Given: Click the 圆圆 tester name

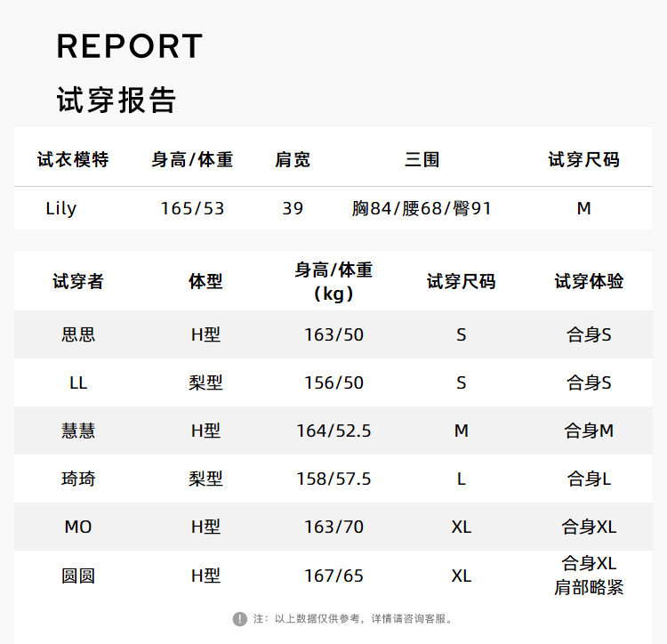Looking at the screenshot, I should pos(78,576).
